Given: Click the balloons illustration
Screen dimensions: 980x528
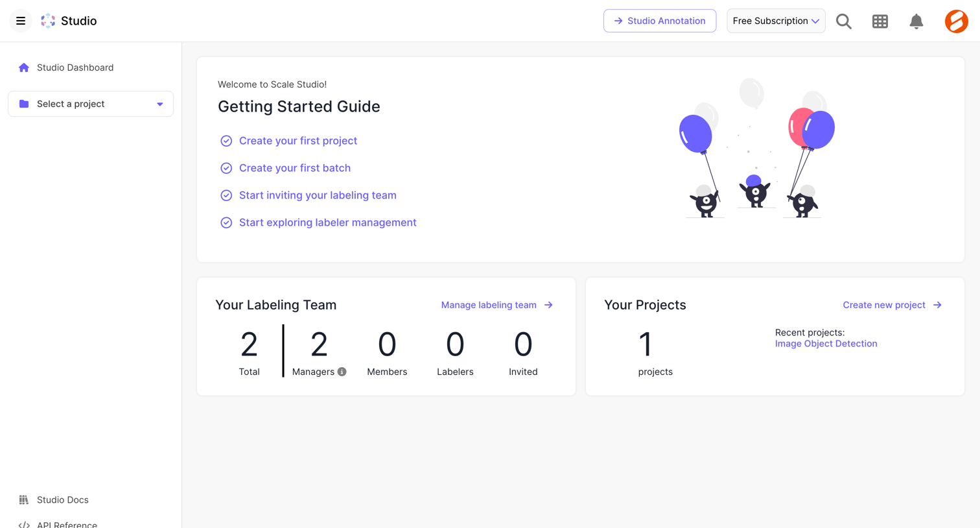Looking at the screenshot, I should (756, 149).
